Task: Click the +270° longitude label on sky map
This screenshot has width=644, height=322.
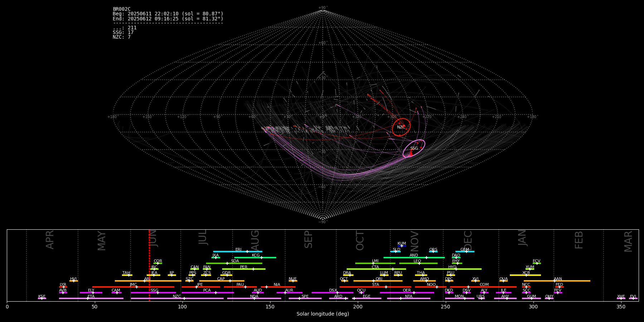Action: click(x=427, y=117)
